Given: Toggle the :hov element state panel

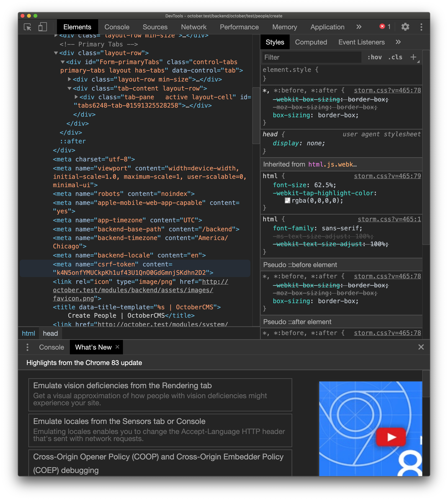Looking at the screenshot, I should pyautogui.click(x=374, y=57).
